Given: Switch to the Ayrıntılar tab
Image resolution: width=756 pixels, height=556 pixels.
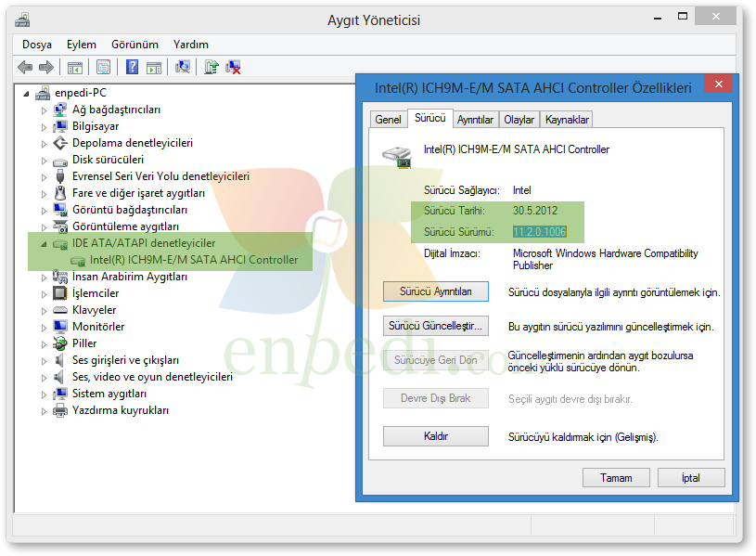Looking at the screenshot, I should click(475, 120).
